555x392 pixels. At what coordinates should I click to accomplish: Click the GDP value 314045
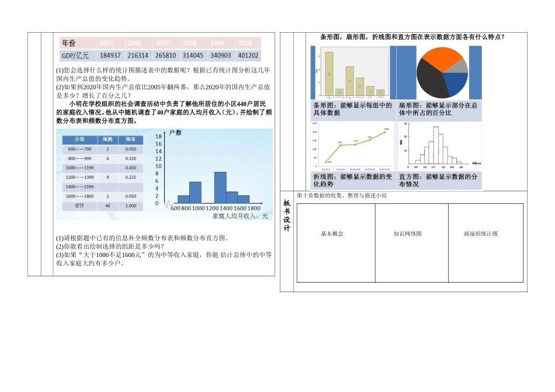click(x=193, y=55)
